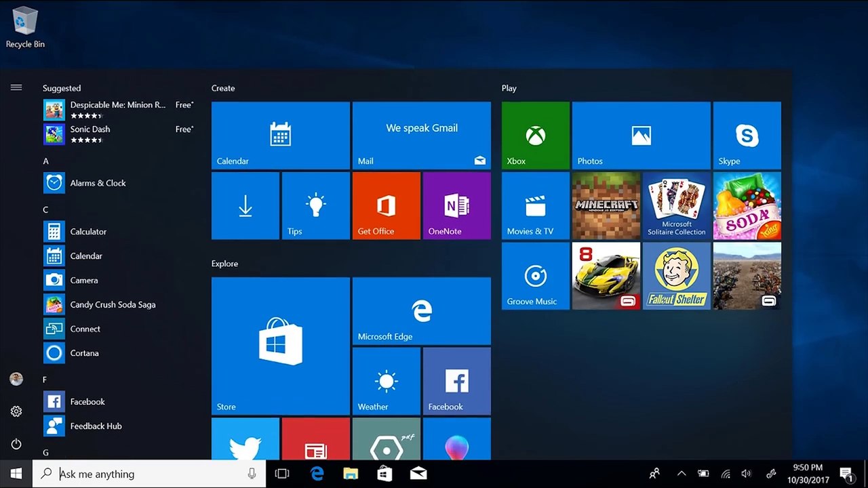Open the Fallout Shelter tile
The image size is (868, 488).
point(677,276)
